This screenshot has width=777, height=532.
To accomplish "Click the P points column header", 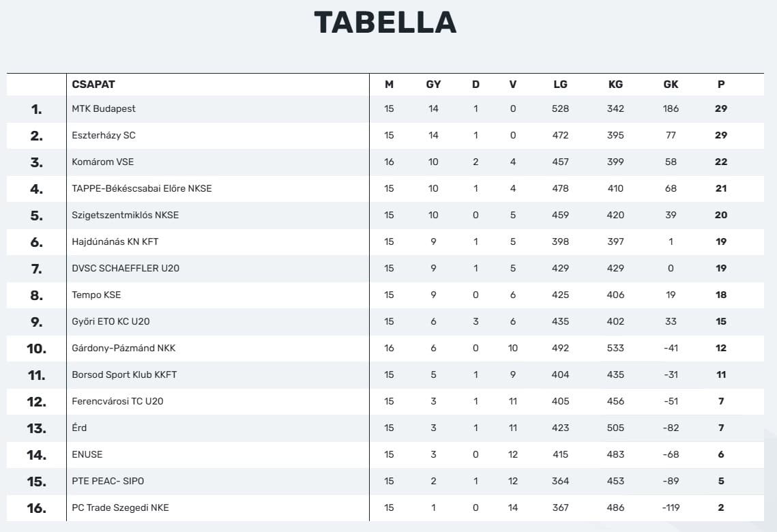I will 721,85.
